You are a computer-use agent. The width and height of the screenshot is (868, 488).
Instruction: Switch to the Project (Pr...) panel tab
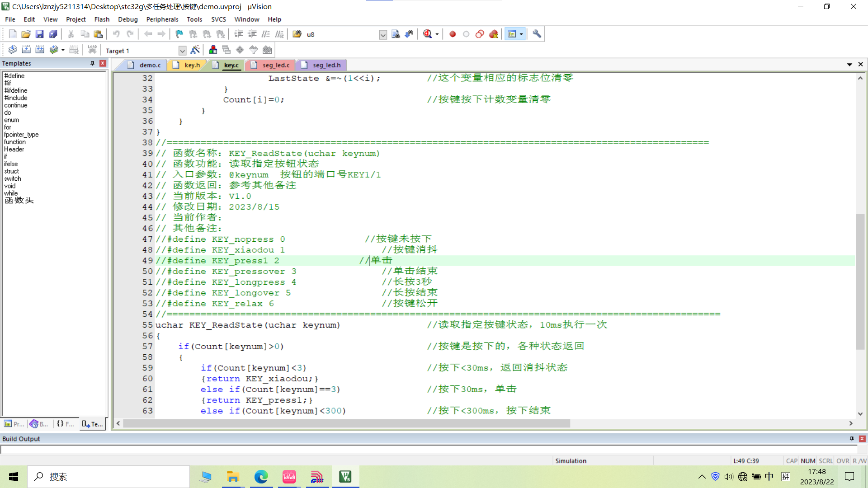coord(14,424)
